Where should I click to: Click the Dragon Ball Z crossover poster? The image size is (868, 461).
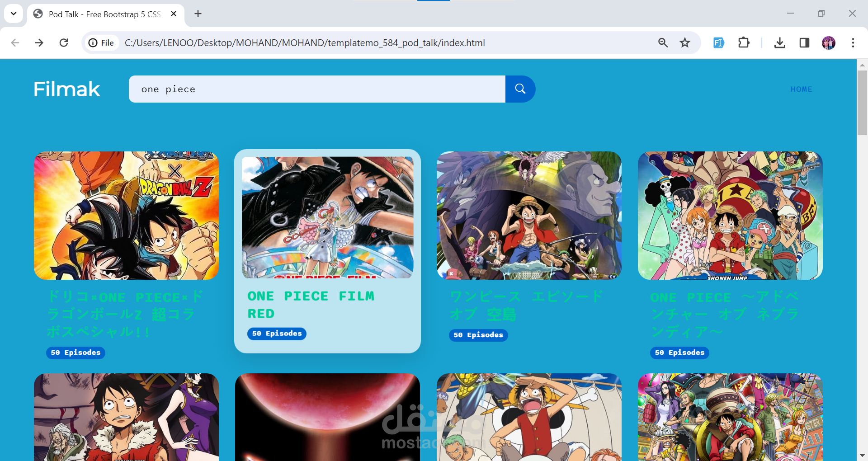pyautogui.click(x=126, y=216)
